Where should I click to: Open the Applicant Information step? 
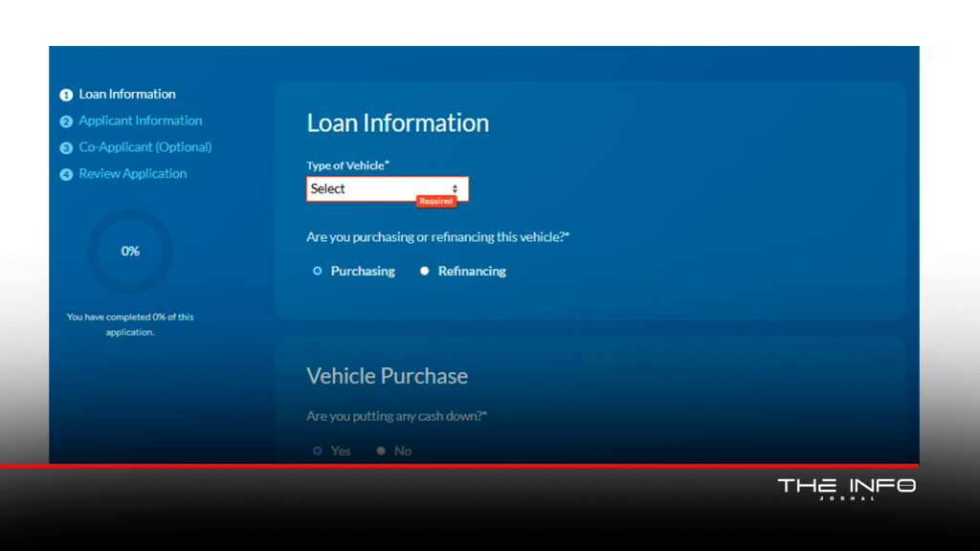(x=141, y=121)
